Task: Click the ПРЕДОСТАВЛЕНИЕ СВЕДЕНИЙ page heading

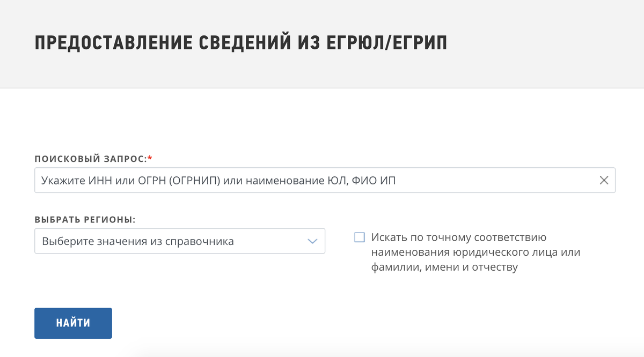Action: point(241,42)
